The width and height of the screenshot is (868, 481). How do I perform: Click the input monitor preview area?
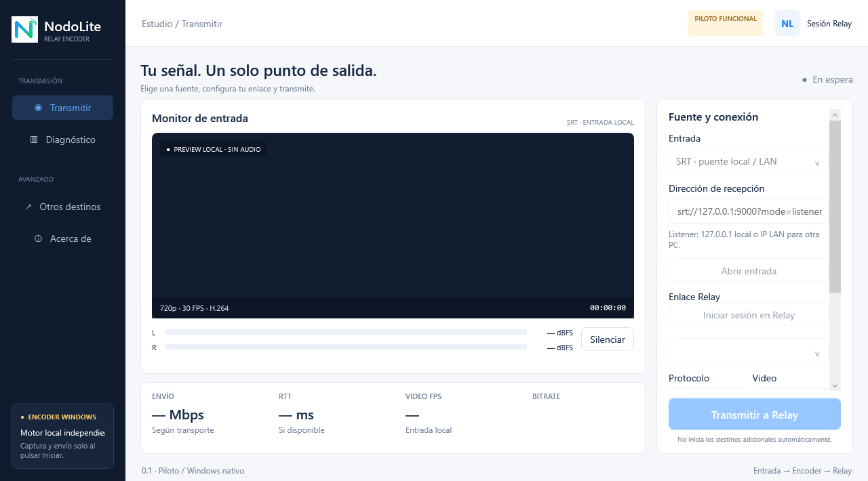[x=393, y=225]
